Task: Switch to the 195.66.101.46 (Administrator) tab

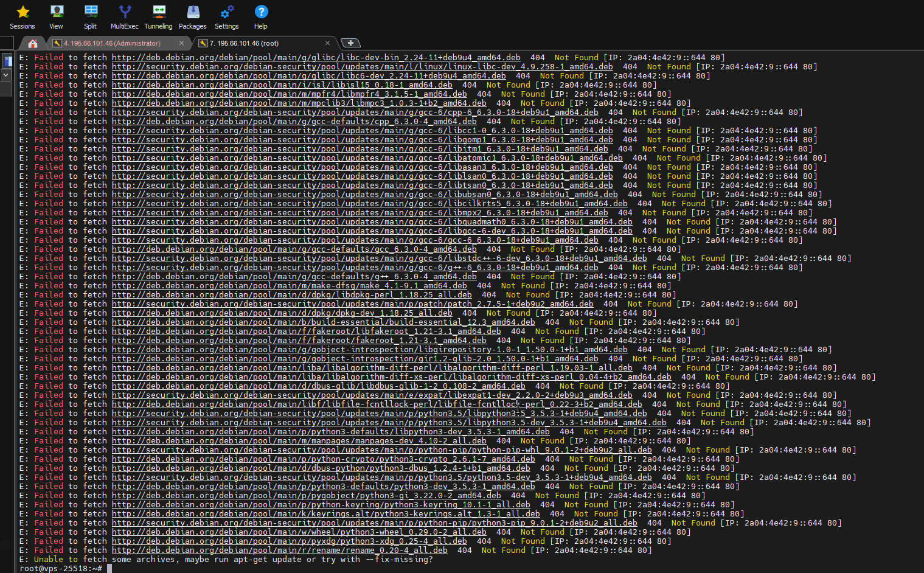Action: click(x=113, y=43)
